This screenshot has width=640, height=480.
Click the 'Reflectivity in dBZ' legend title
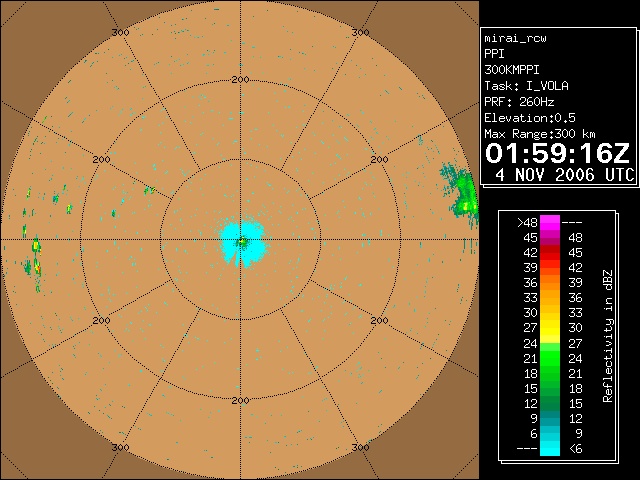(608, 336)
